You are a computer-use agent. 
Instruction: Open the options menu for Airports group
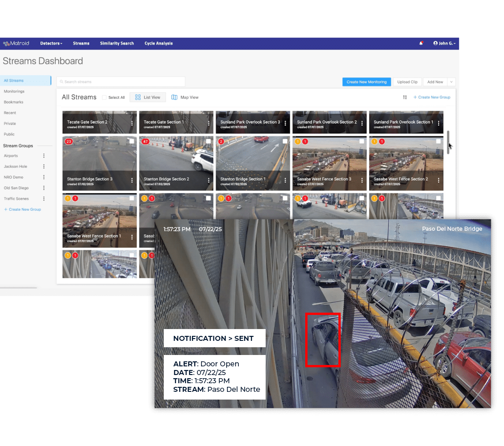coord(44,156)
